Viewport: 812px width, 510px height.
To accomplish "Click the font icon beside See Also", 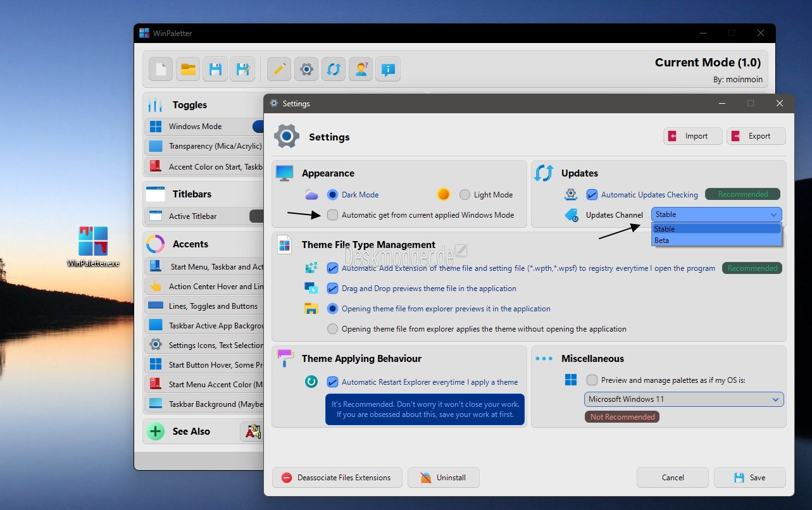I will click(x=253, y=432).
